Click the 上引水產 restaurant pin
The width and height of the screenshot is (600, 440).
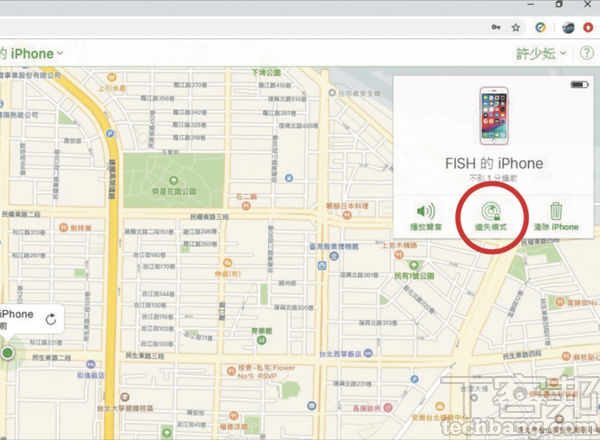pos(112,77)
